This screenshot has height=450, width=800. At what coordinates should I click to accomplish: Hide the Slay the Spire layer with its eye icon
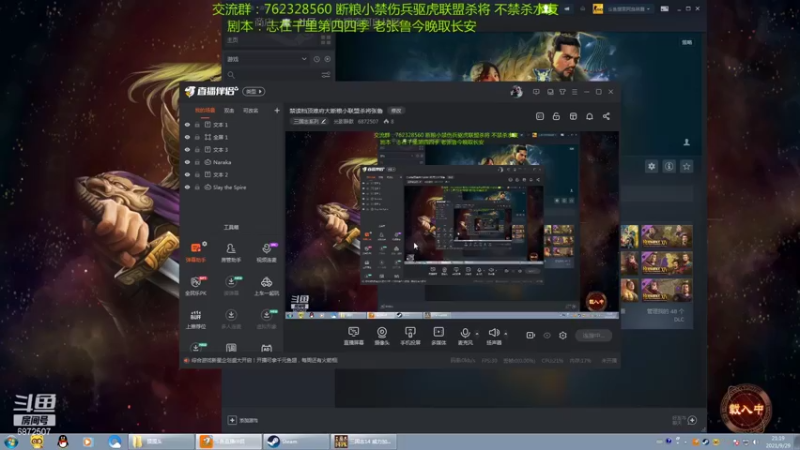pyautogui.click(x=187, y=187)
